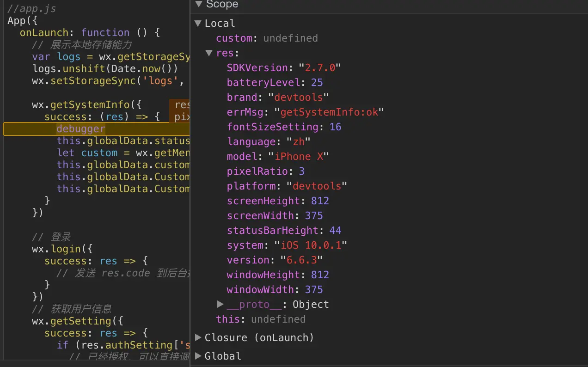Click the var logs = wx.getStorageSy line

tap(111, 57)
